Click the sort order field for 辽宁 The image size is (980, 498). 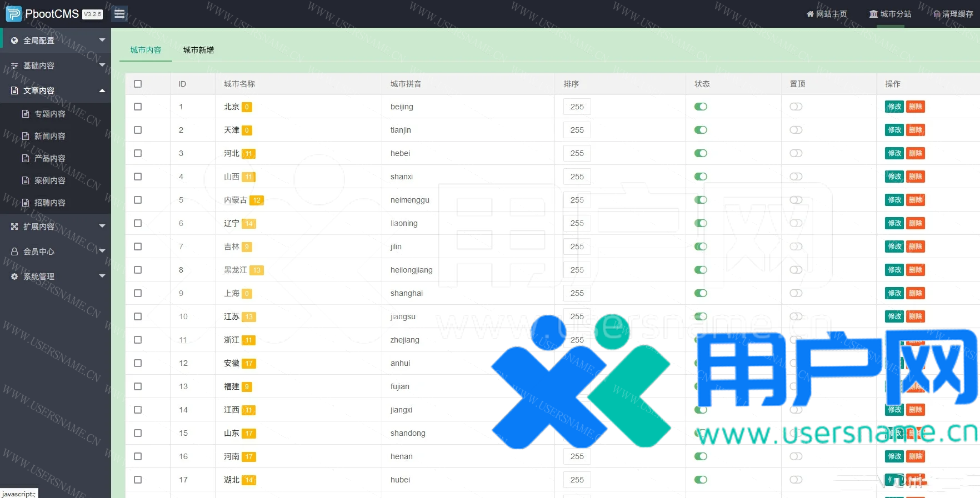pyautogui.click(x=577, y=223)
